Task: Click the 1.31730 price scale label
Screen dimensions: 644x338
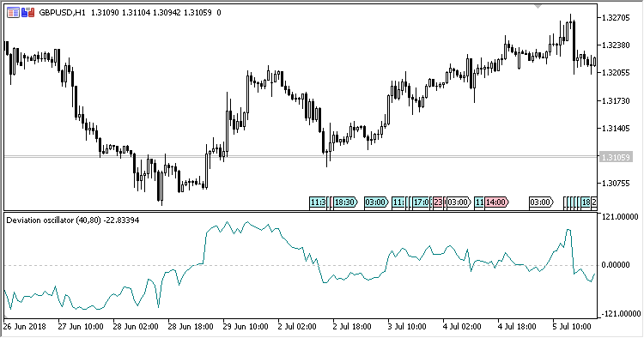Action: pos(616,101)
